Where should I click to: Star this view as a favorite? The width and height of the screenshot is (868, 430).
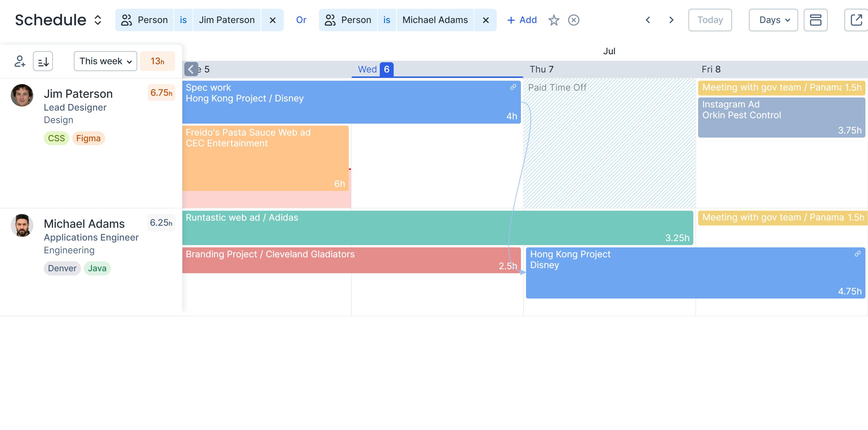pos(554,20)
